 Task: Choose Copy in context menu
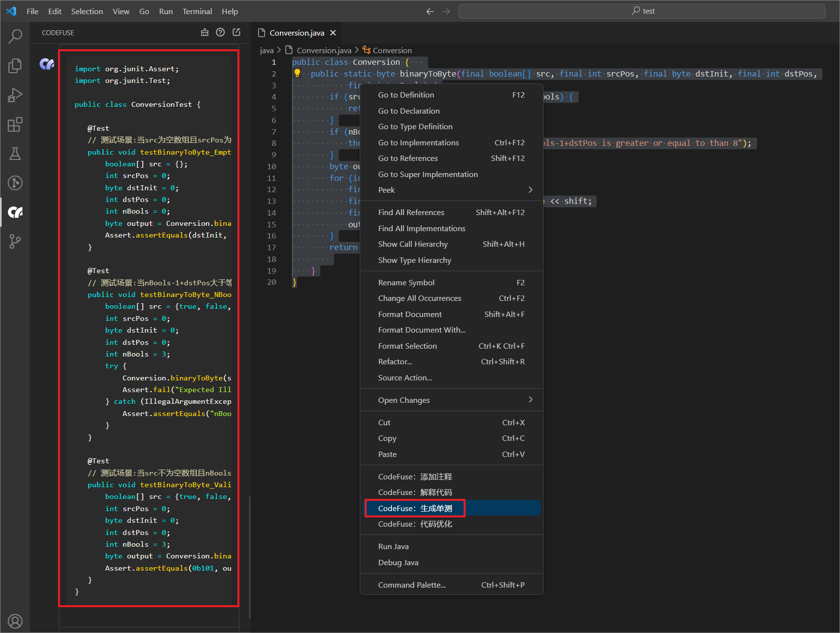coord(451,438)
